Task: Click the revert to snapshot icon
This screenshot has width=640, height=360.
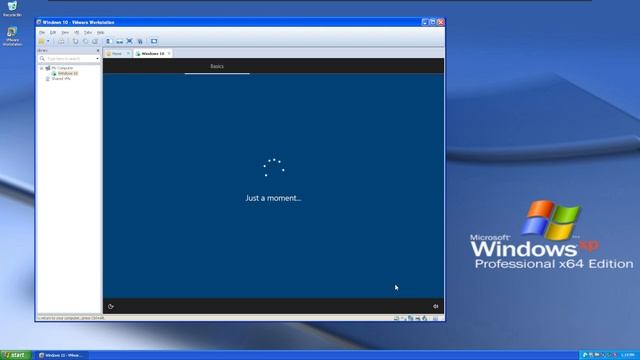Action: click(x=85, y=41)
